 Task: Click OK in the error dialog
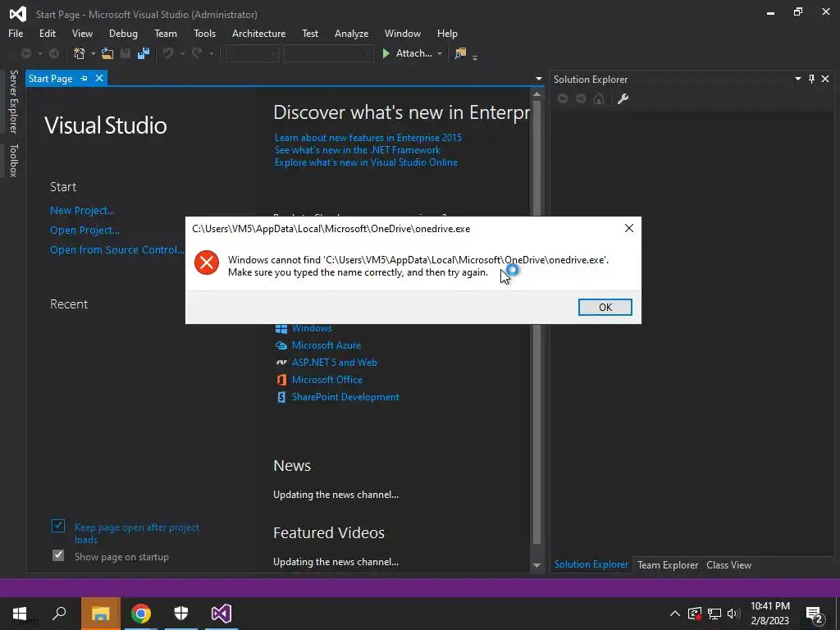pyautogui.click(x=605, y=307)
